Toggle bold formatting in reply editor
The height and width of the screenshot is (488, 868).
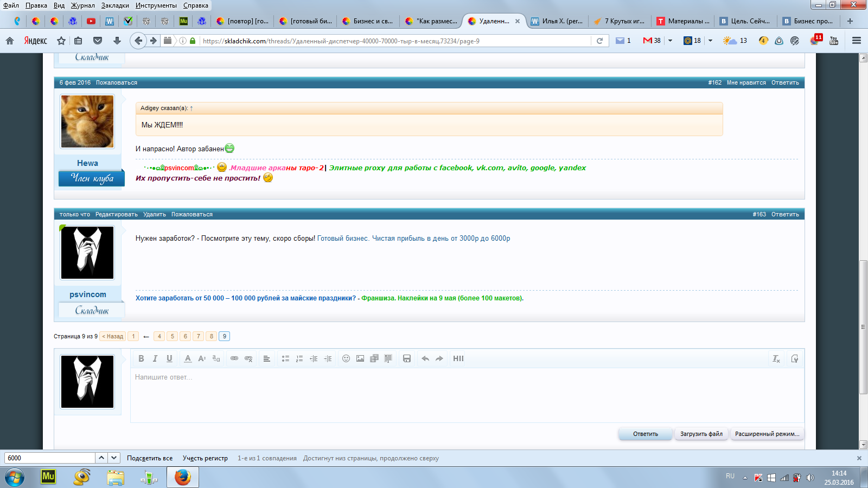141,358
